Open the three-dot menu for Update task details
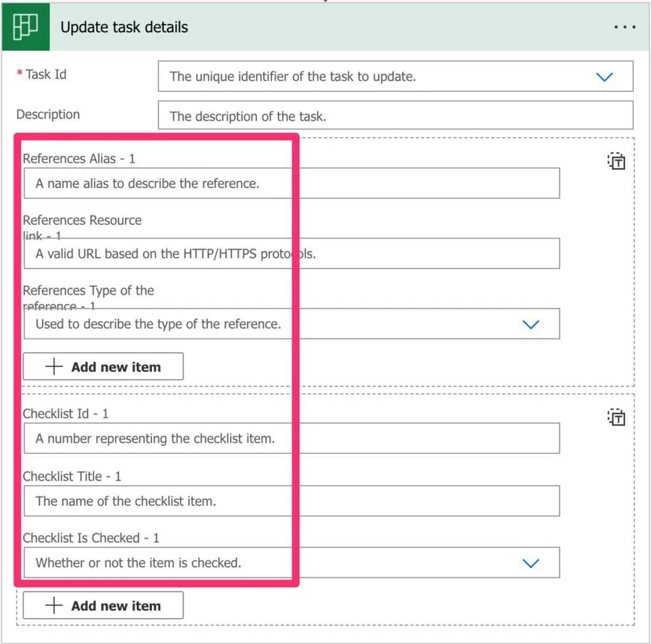The height and width of the screenshot is (644, 651). click(x=624, y=27)
